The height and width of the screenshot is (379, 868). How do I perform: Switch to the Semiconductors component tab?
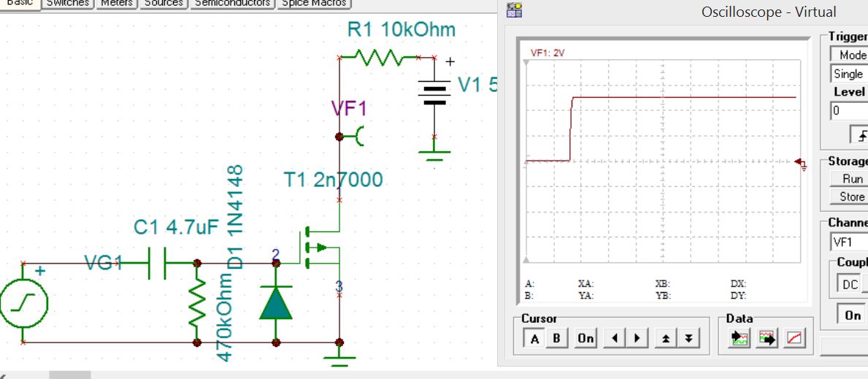click(x=232, y=4)
